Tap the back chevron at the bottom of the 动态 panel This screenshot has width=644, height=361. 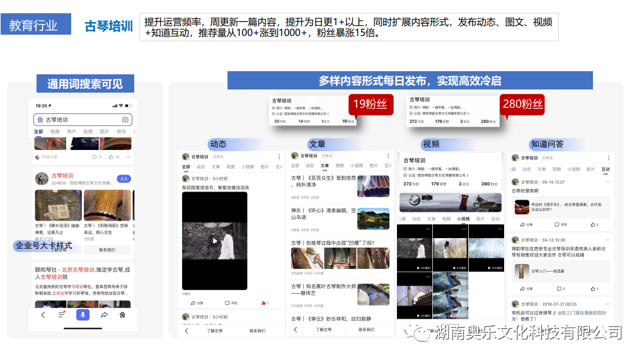click(x=187, y=331)
